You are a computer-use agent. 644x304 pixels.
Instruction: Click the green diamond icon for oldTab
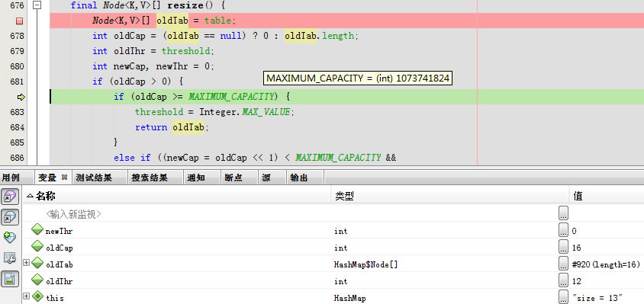[37, 263]
